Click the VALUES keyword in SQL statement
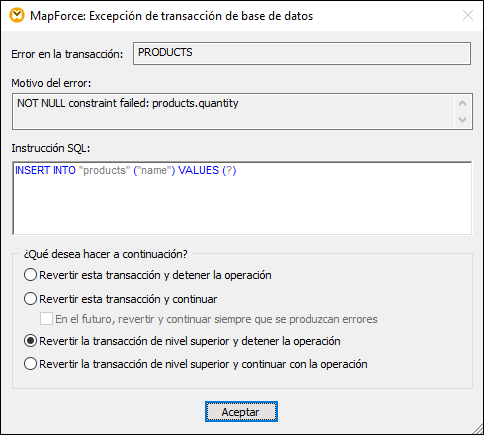The width and height of the screenshot is (484, 435). (198, 170)
